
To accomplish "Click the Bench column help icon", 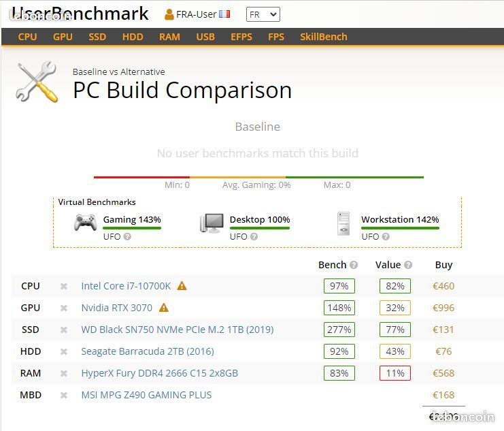I will (x=354, y=265).
